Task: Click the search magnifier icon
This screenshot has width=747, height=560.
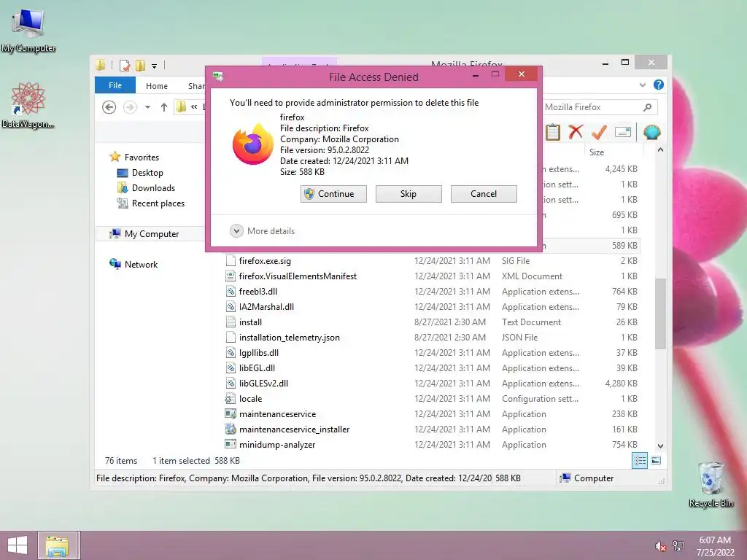Action: (648, 107)
